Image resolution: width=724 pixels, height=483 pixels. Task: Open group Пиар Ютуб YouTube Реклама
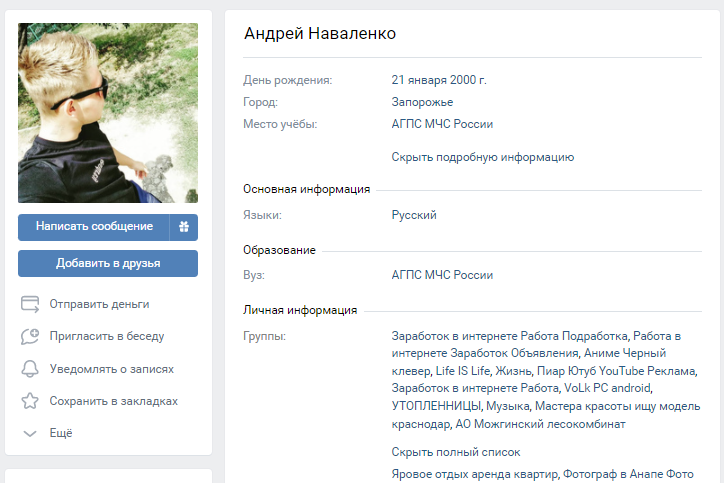coord(617,371)
